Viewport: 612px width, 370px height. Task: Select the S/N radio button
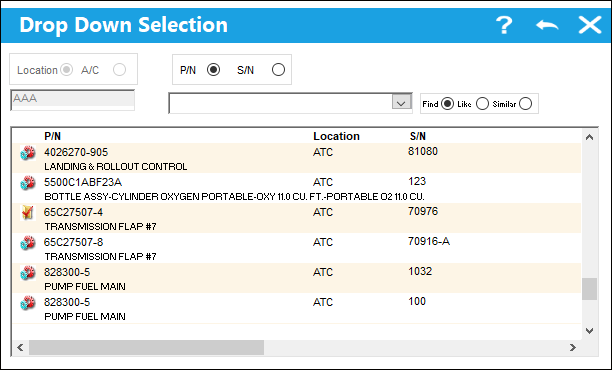click(278, 70)
